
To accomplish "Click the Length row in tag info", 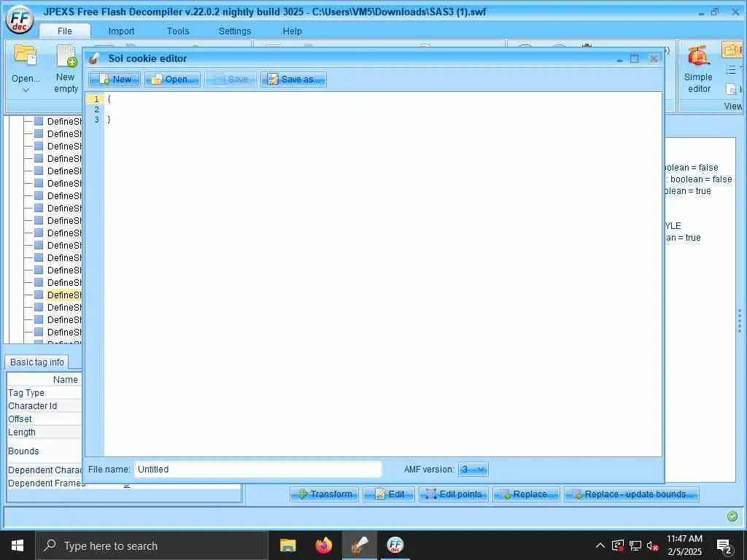I will (x=44, y=432).
